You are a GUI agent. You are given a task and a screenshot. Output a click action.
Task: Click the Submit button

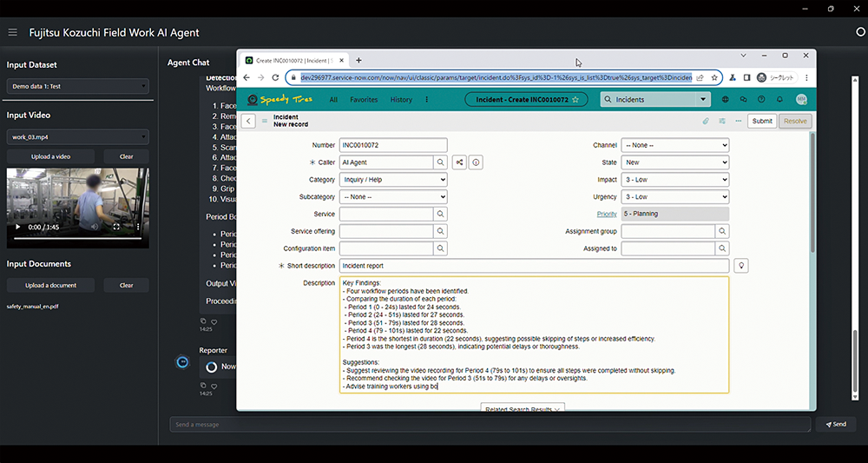coord(762,121)
